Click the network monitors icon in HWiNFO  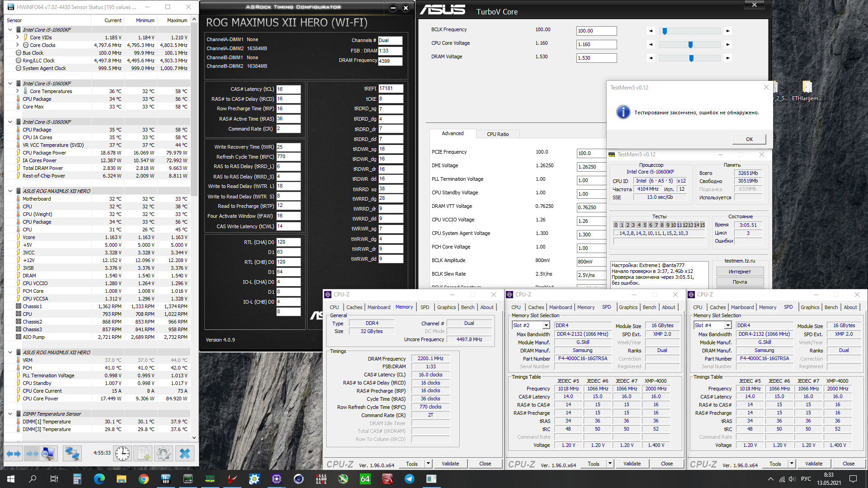71,453
